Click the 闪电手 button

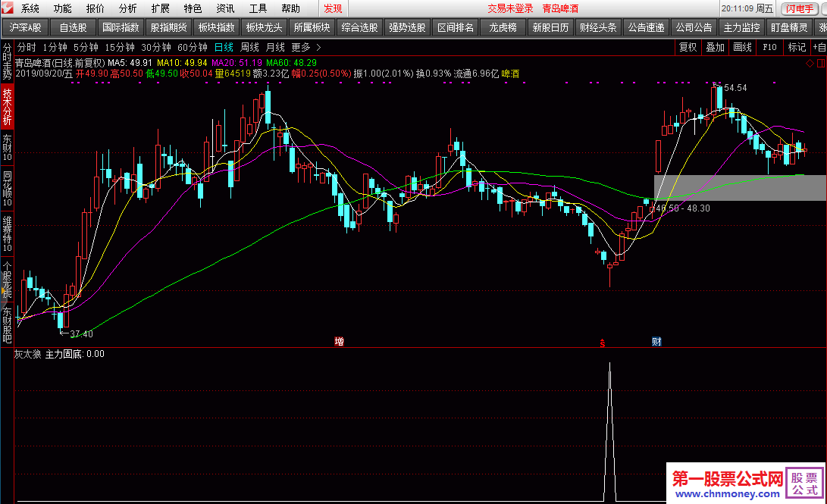[800, 8]
